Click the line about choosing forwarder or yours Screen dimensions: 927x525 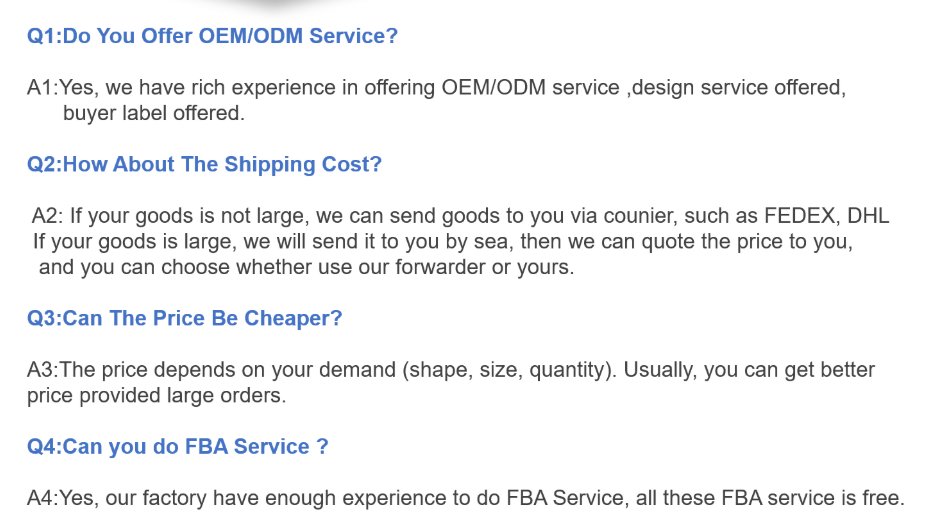pyautogui.click(x=306, y=267)
